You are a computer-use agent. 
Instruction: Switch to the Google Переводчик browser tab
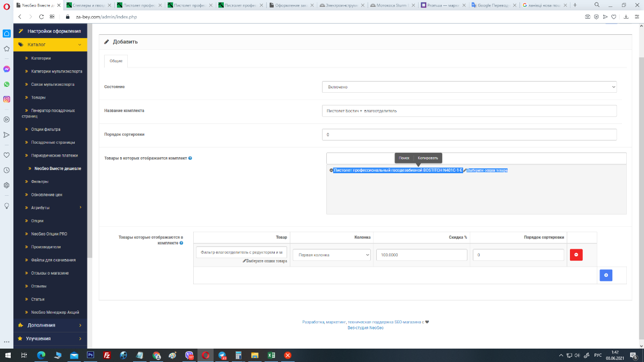(x=493, y=5)
